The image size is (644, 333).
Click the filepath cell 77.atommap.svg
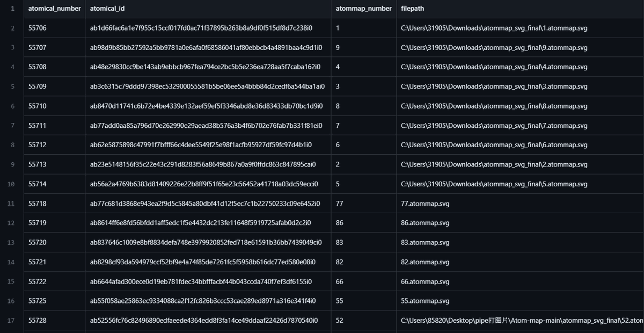point(520,204)
